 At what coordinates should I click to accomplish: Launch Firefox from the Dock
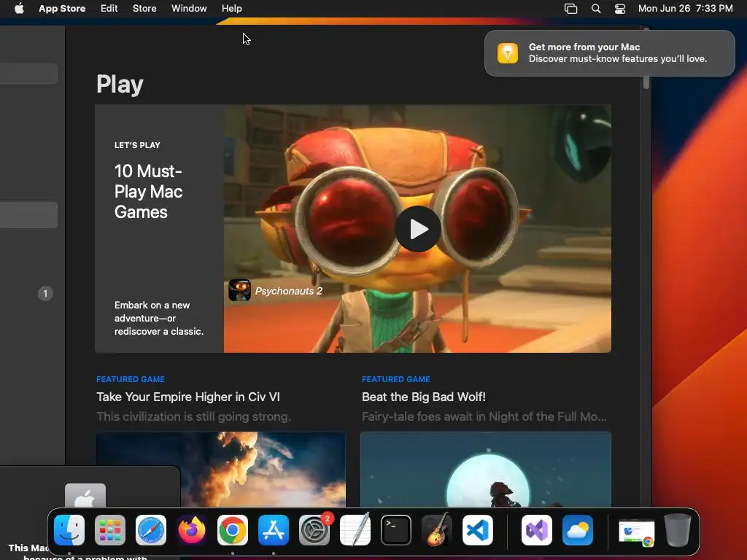[x=192, y=530]
